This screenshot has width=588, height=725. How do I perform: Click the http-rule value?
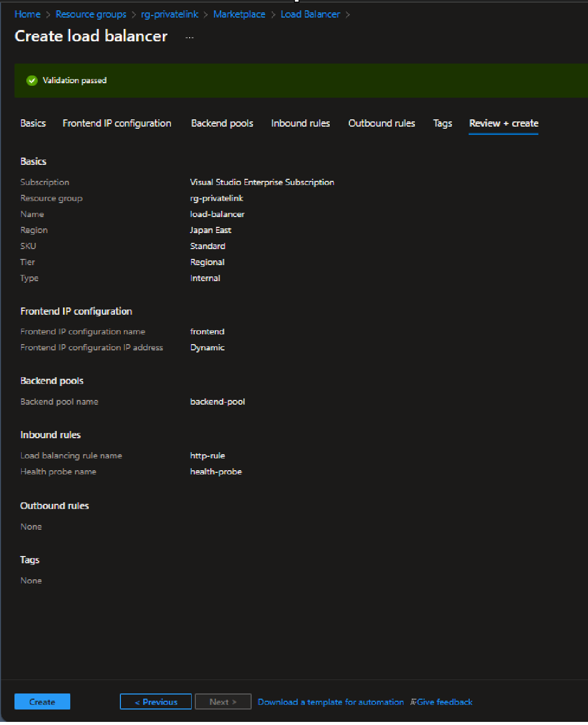(208, 456)
